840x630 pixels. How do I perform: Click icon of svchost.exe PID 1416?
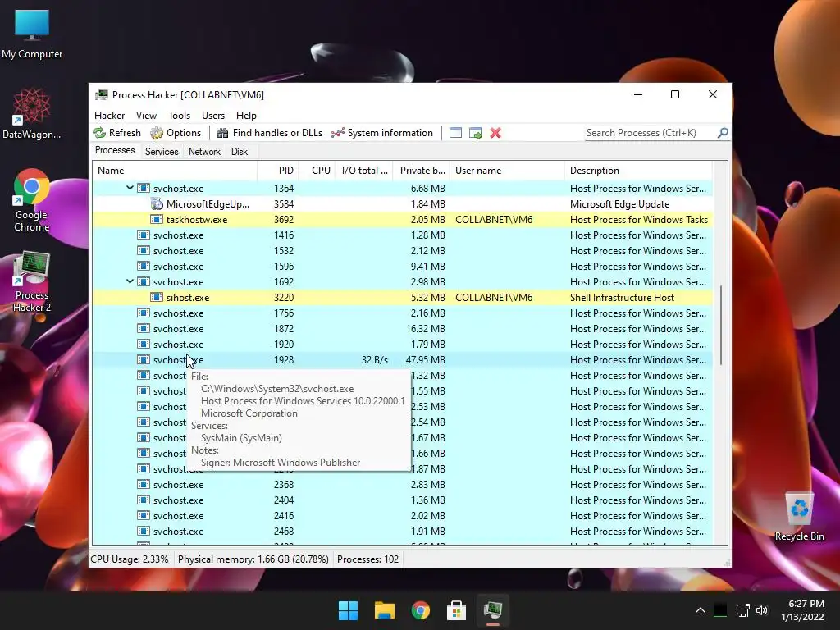pyautogui.click(x=143, y=235)
